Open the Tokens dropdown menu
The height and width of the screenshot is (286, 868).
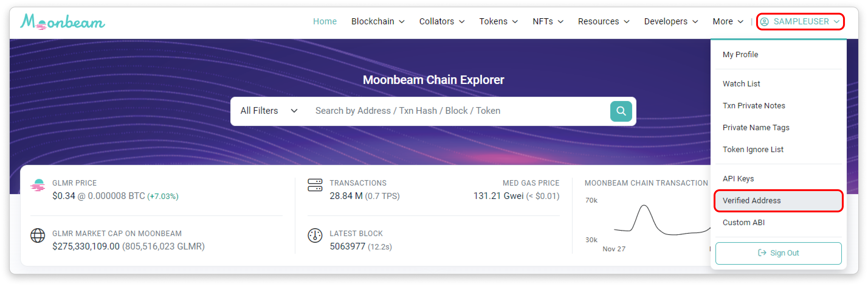tap(498, 22)
